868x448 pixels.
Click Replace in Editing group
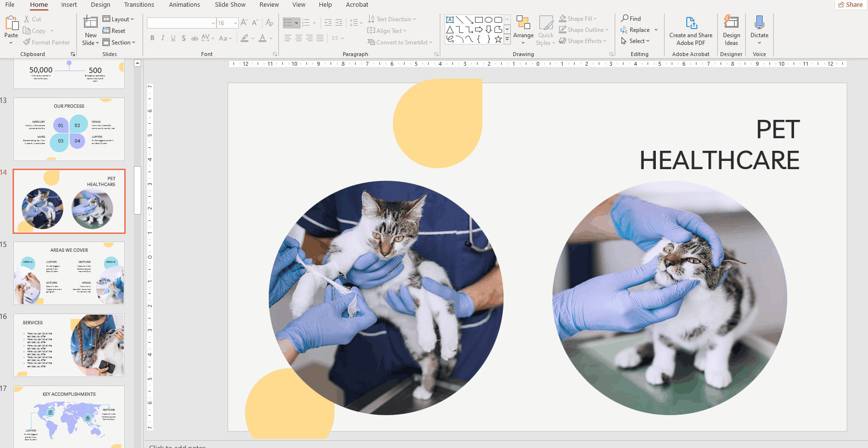coord(639,30)
